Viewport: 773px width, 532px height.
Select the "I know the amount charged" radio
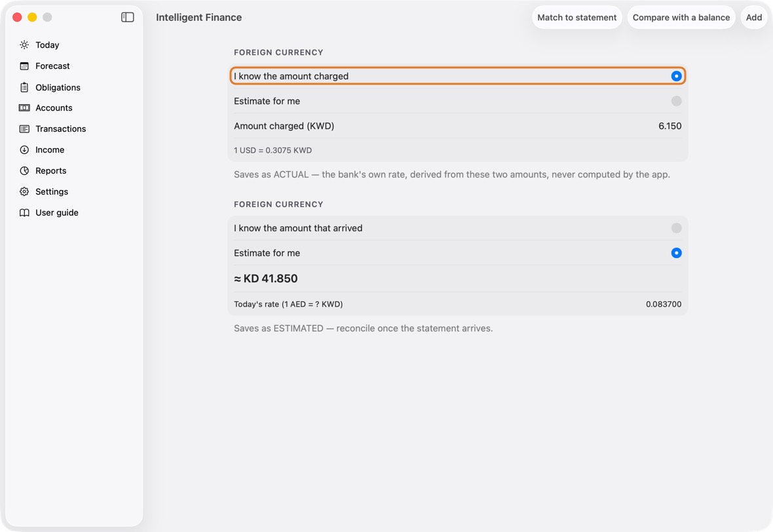pos(676,76)
